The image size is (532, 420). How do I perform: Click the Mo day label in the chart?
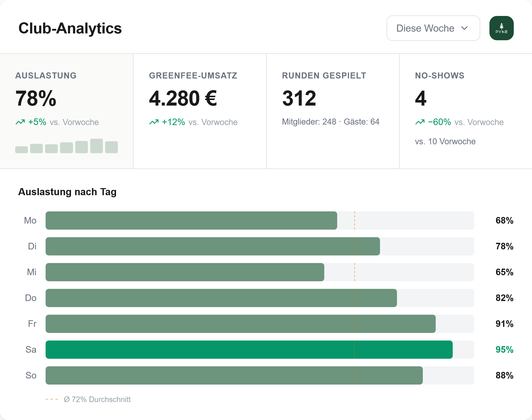(x=31, y=220)
